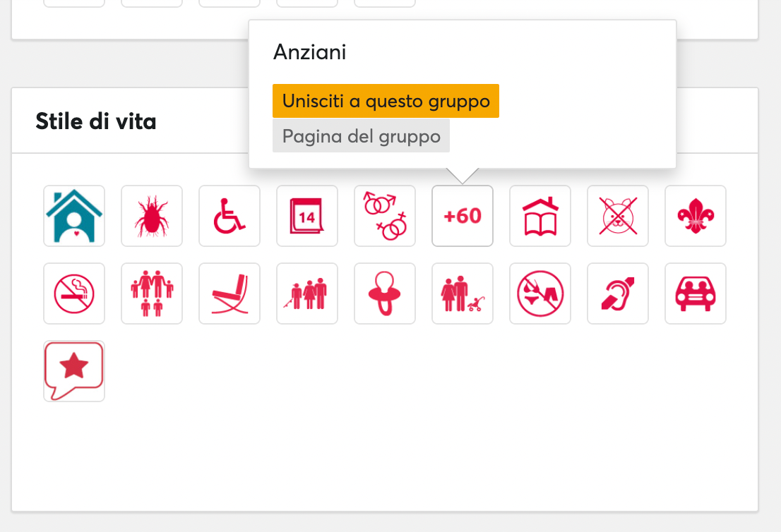Click the star speech-bubble icon
The image size is (781, 532).
(x=74, y=371)
